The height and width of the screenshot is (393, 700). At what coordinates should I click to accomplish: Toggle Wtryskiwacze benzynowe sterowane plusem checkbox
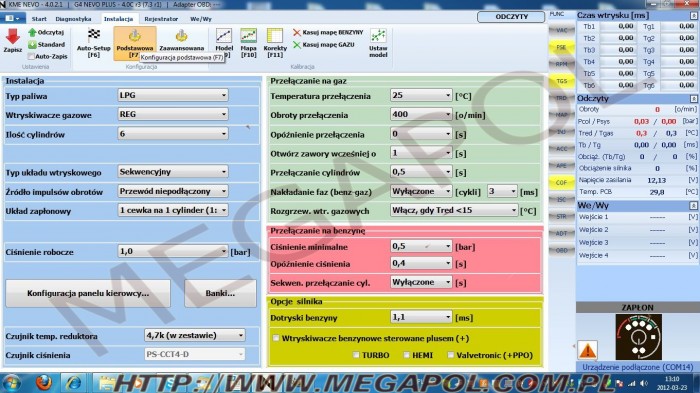click(276, 338)
